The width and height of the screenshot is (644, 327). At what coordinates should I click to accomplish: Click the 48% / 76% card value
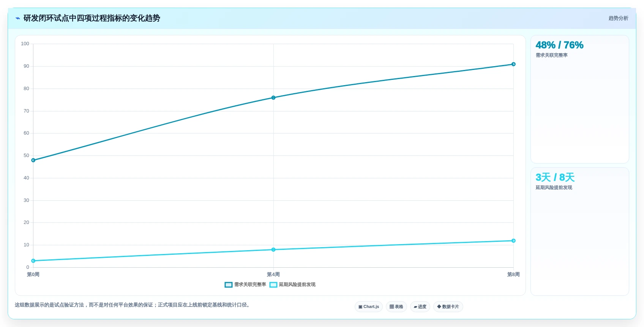coord(559,45)
